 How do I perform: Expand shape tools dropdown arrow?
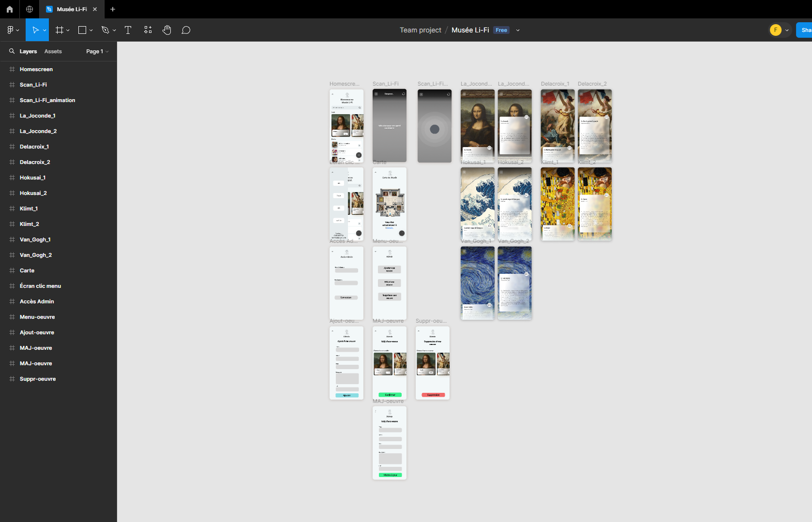[x=91, y=30]
